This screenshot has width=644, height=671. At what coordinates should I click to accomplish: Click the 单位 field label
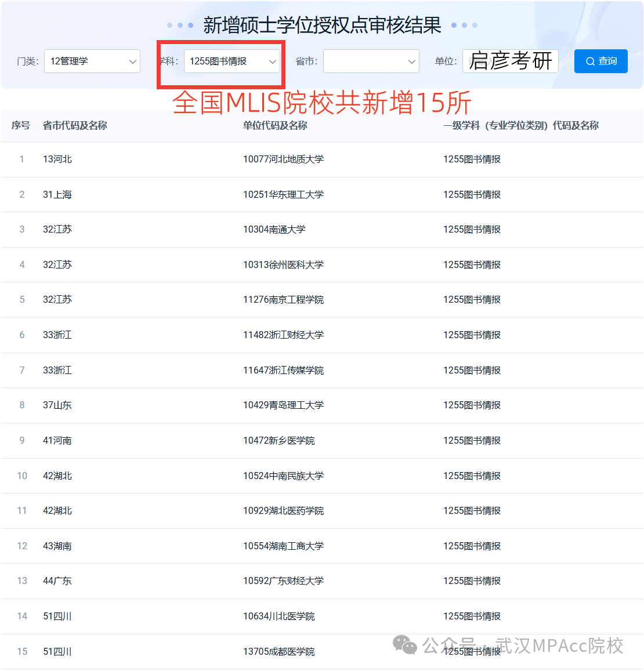tap(446, 61)
